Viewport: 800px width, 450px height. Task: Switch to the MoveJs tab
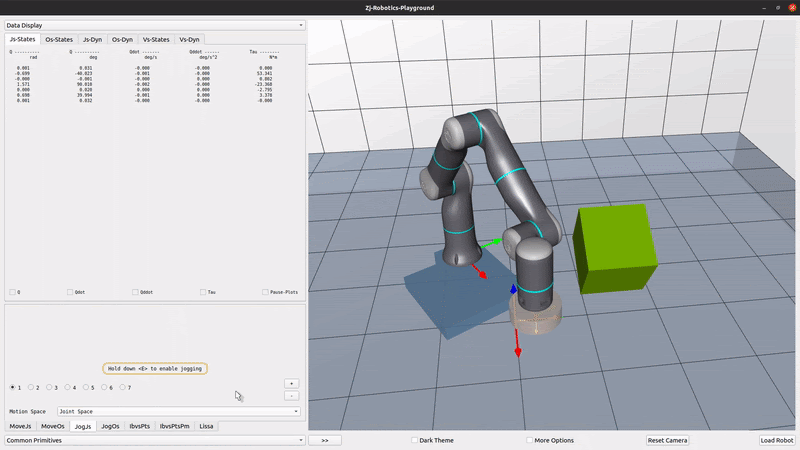coord(20,426)
